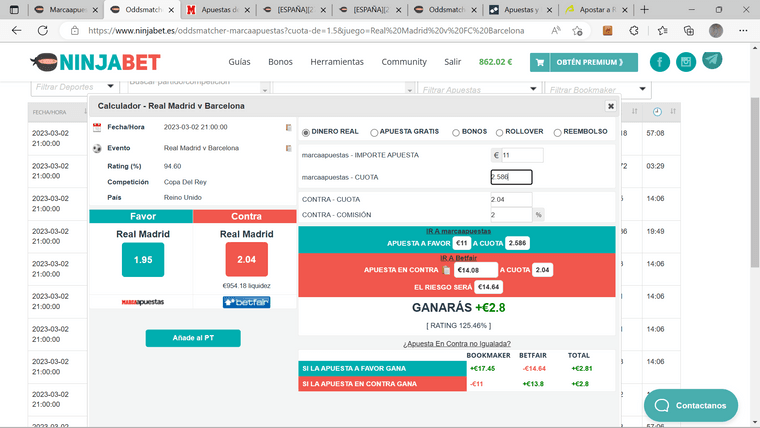The height and width of the screenshot is (428, 760).
Task: Toggle the browser tab actions menu
Action: coord(14,10)
